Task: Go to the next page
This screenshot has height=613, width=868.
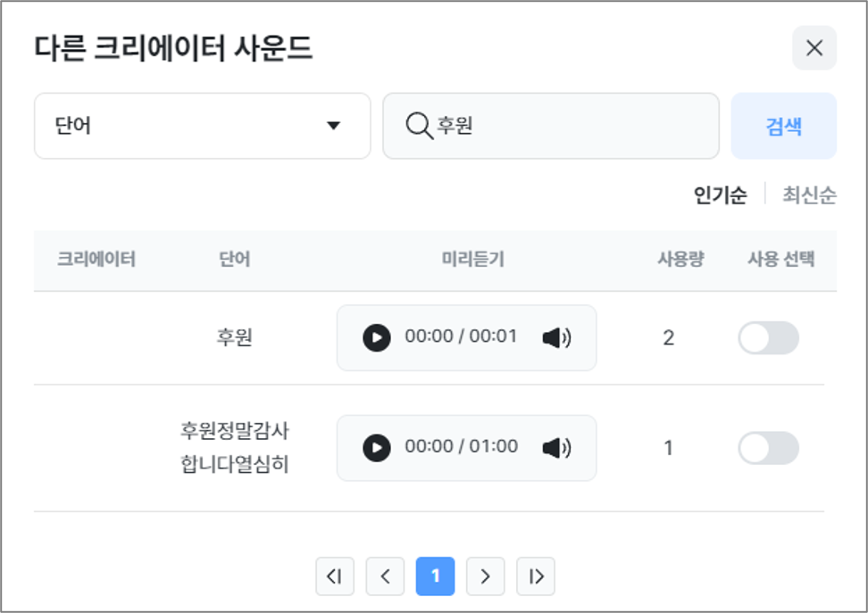Action: coord(485,576)
